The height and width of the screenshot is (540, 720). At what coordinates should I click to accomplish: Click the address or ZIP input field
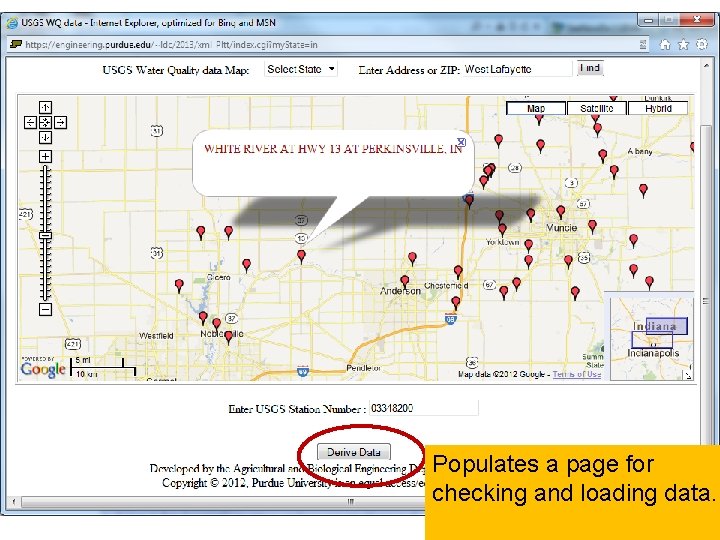517,69
